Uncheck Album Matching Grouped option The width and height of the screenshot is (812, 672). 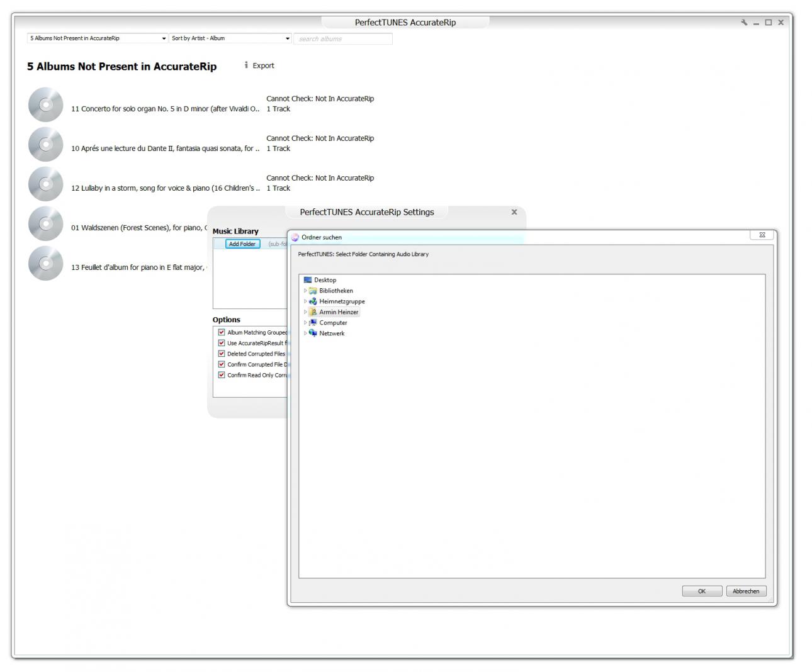click(x=222, y=332)
